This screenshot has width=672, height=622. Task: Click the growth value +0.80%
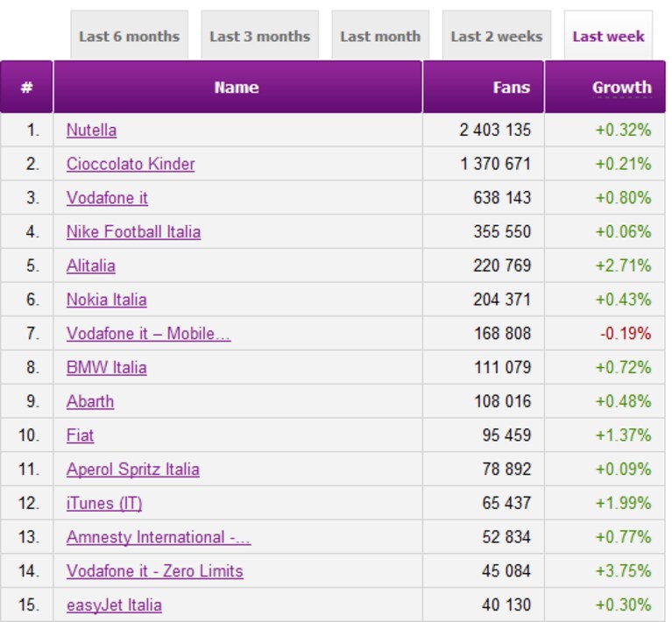pyautogui.click(x=623, y=198)
